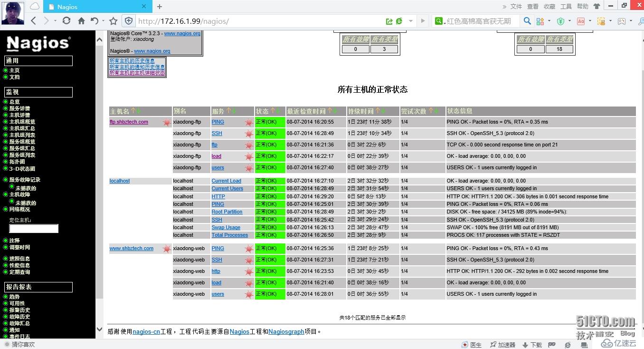Viewport: 644px width, 349px height.
Task: Open 主页 link in sidebar
Action: (x=15, y=70)
